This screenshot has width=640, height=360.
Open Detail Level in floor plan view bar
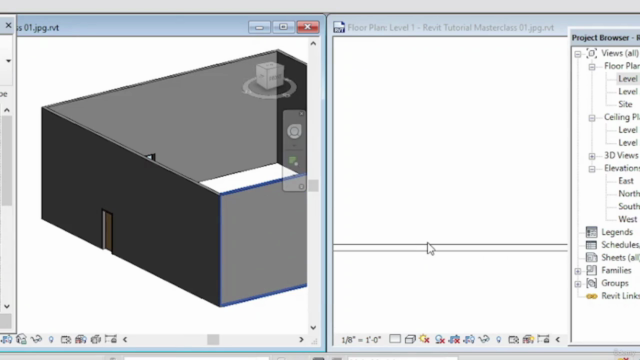(x=395, y=339)
